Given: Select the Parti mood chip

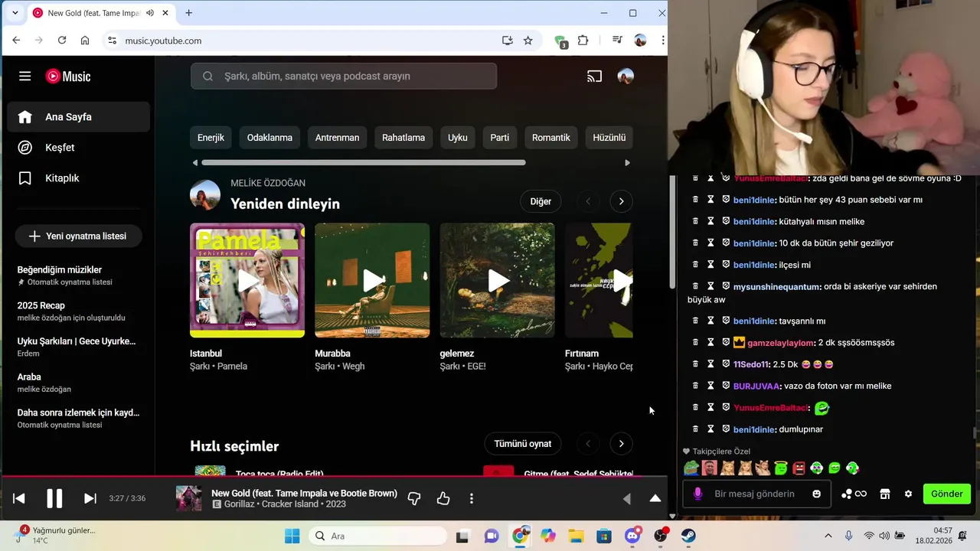Looking at the screenshot, I should coord(499,138).
